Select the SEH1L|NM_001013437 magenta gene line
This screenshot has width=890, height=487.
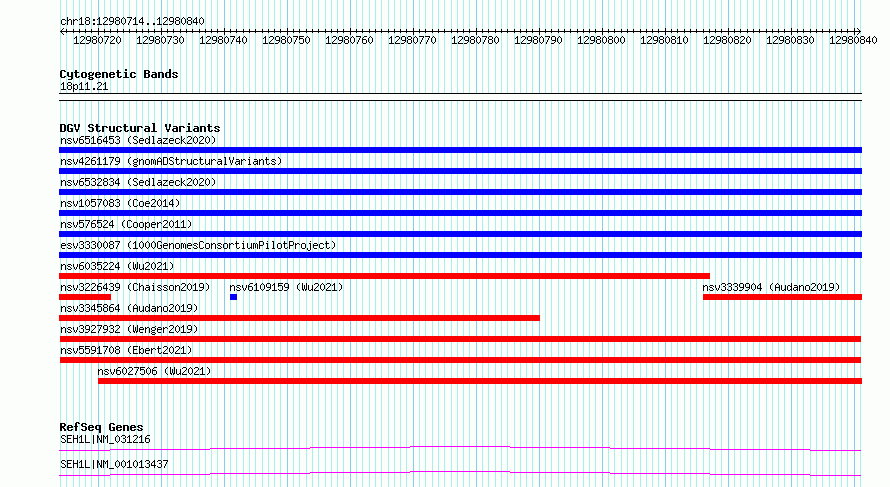click(x=460, y=474)
